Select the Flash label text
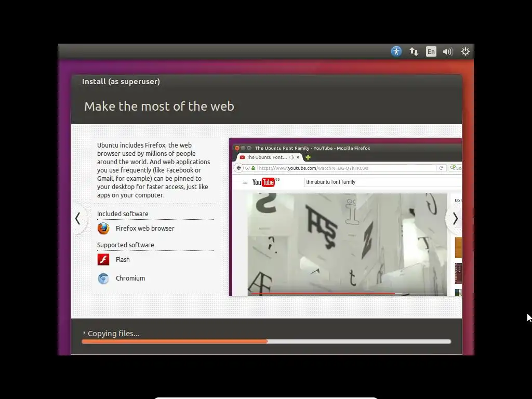 (123, 260)
